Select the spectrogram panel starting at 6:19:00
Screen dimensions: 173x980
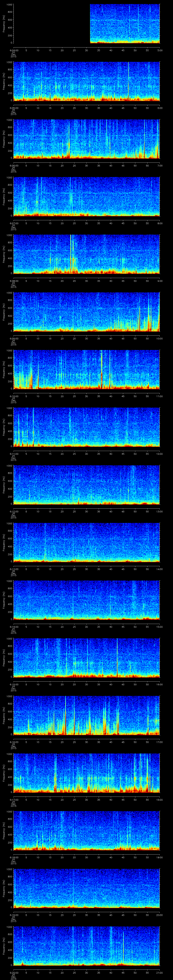pos(87,888)
